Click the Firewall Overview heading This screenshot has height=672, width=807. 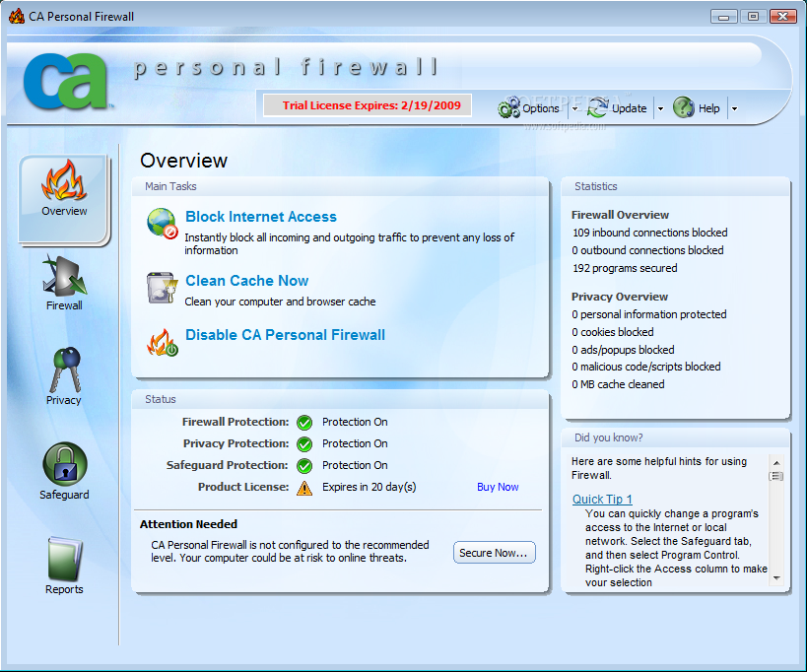620,215
